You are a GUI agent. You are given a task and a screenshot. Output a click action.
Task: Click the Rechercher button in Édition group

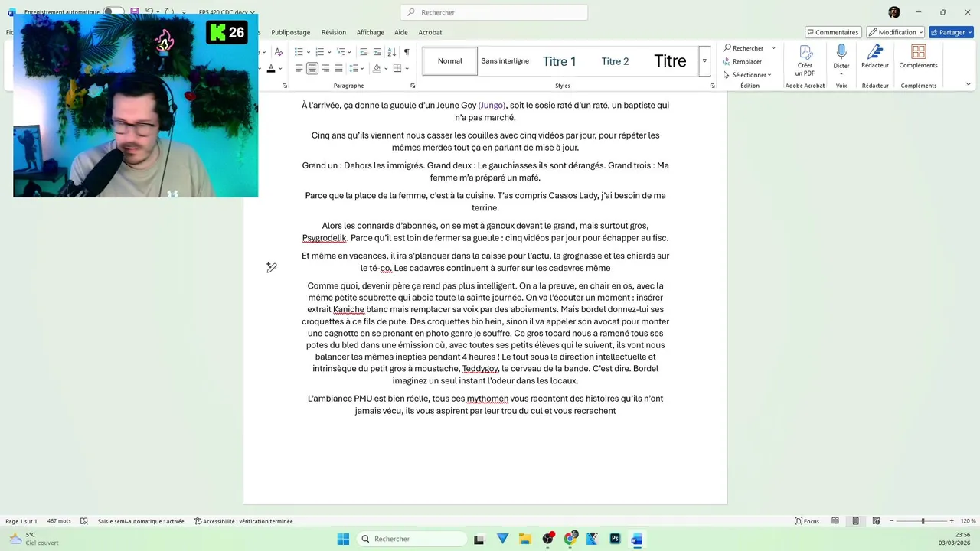[x=743, y=48]
